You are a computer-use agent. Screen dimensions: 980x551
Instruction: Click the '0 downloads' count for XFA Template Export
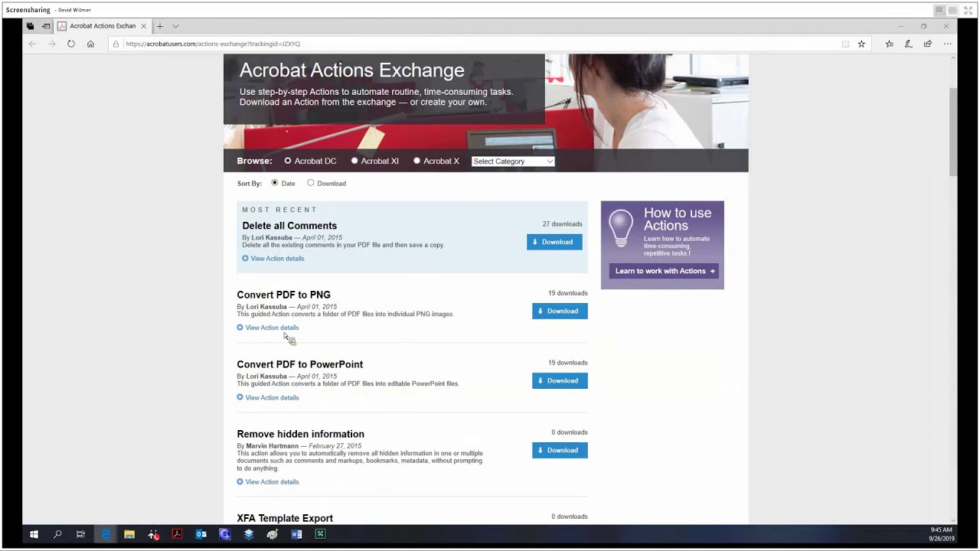[570, 517]
